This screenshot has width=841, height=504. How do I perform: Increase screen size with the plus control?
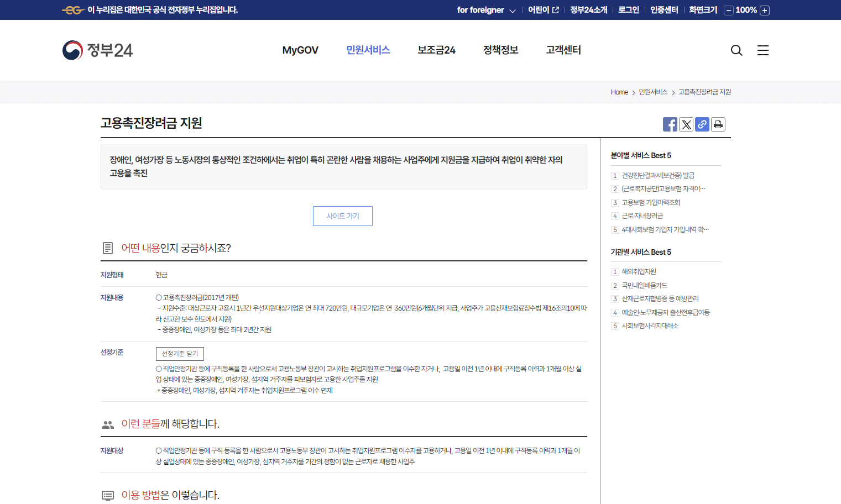pos(764,10)
